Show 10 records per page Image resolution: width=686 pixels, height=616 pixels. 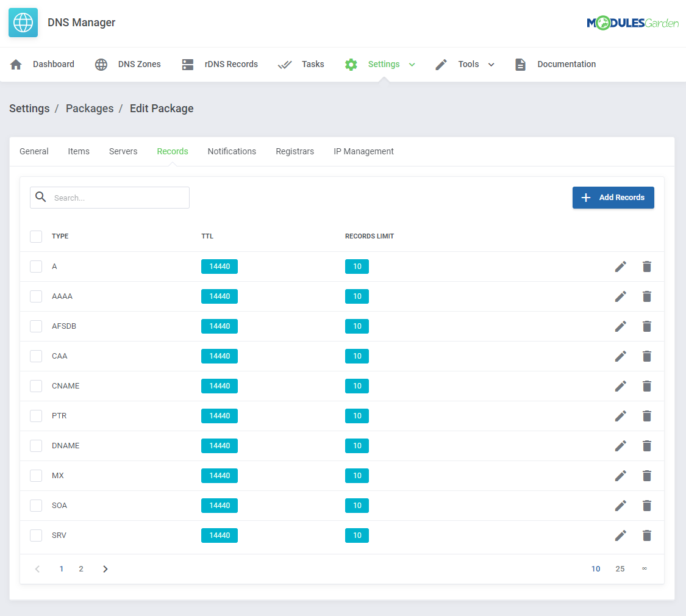(x=595, y=569)
